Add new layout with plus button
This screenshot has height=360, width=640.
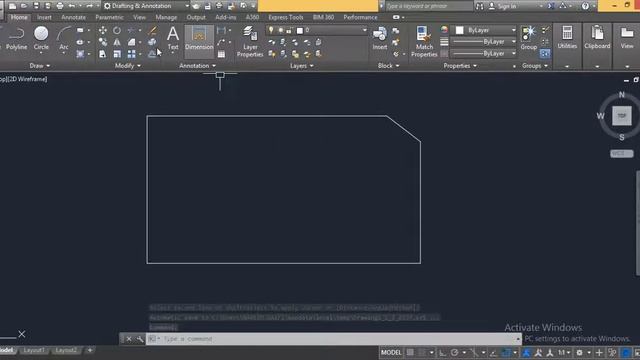[90, 350]
